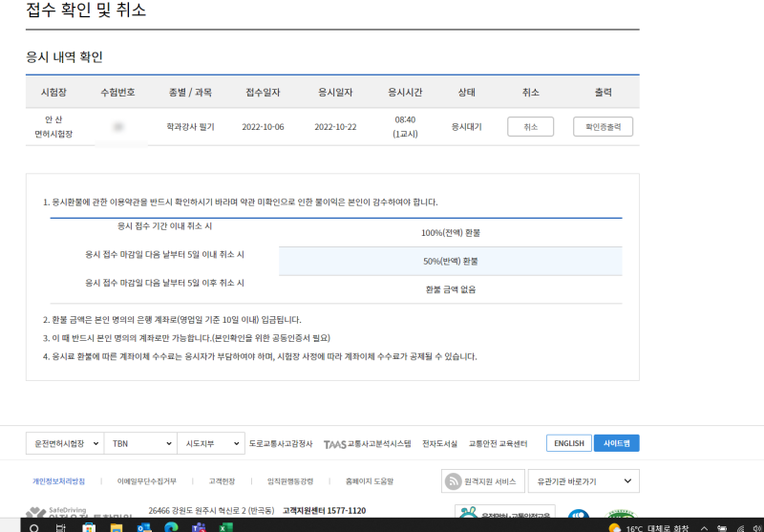Click the 학과강사 필기 subject cell
Screen dimensions: 764x532
pyautogui.click(x=190, y=127)
